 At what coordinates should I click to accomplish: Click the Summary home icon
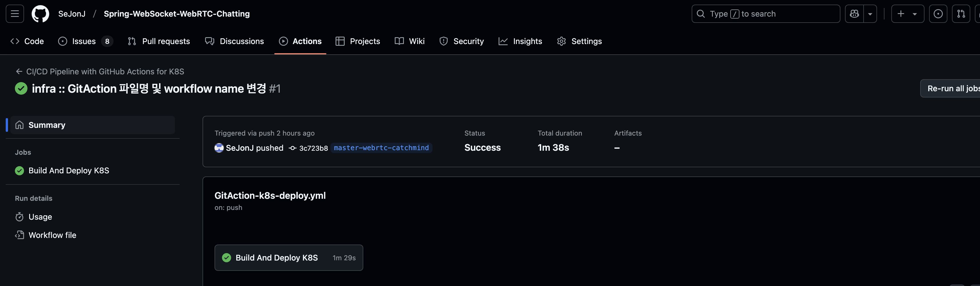pyautogui.click(x=19, y=125)
